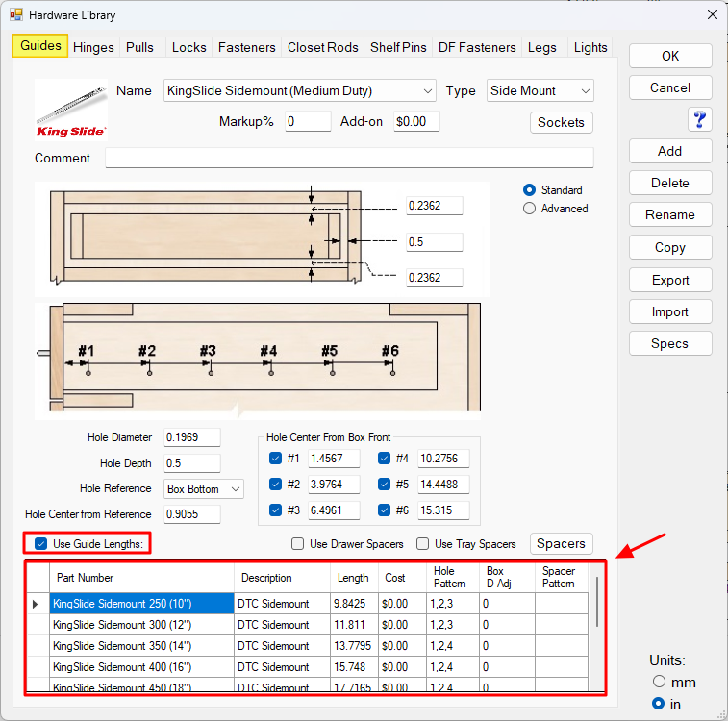The width and height of the screenshot is (728, 721).
Task: Open the Name dropdown list
Action: tap(427, 91)
